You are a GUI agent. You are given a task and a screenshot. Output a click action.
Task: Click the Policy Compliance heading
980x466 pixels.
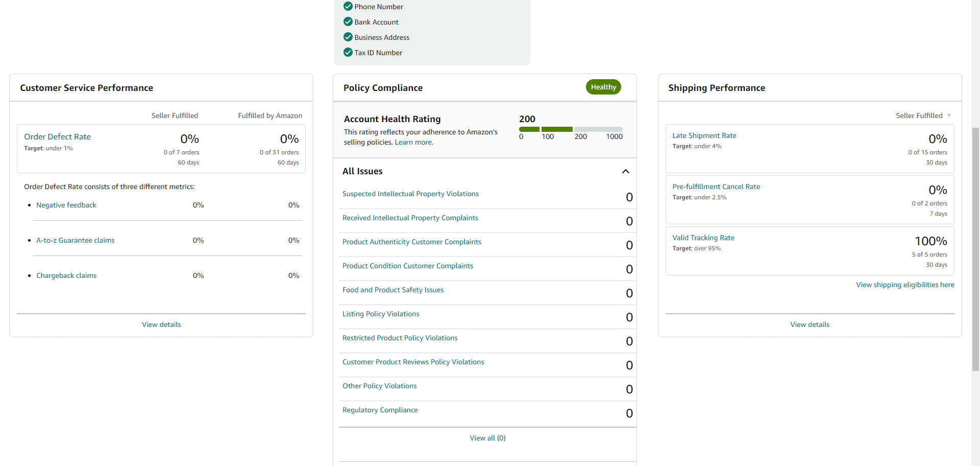coord(383,88)
